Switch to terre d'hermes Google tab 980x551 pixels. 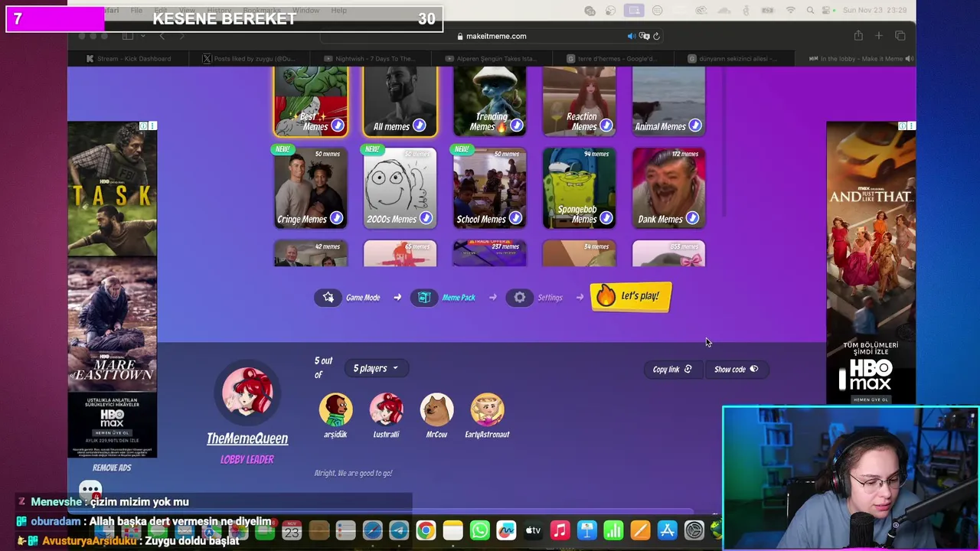click(612, 59)
